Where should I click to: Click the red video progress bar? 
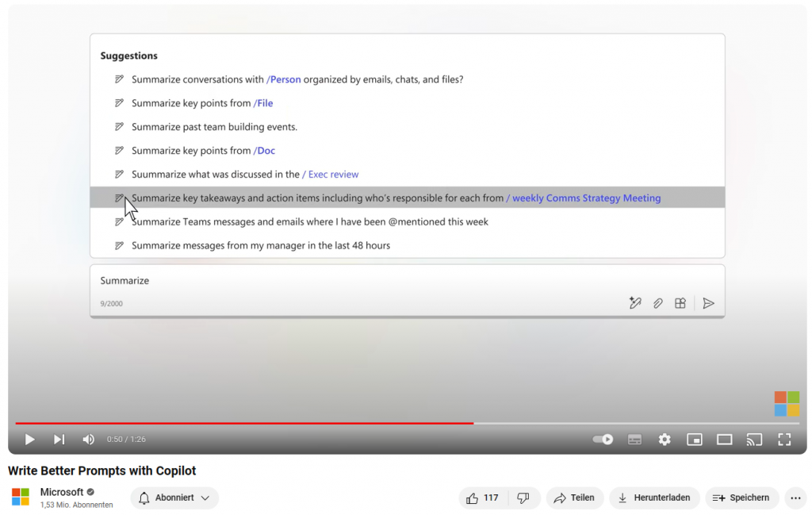click(x=244, y=423)
